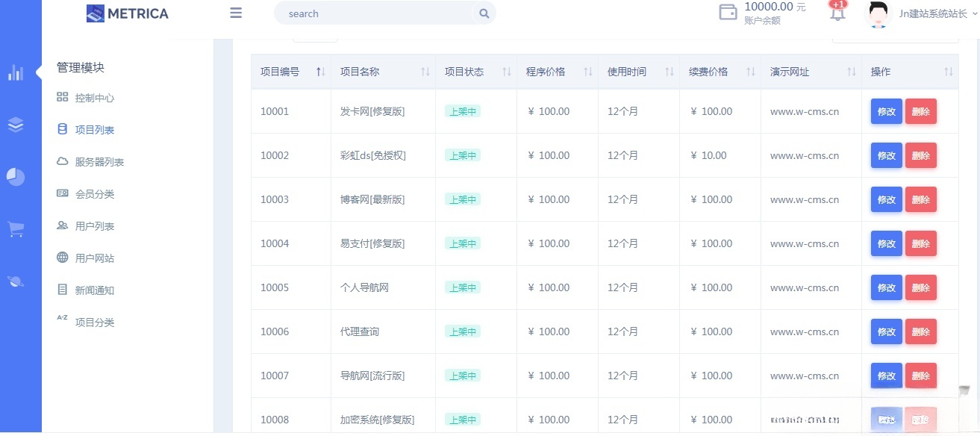Click inside the search input field

(x=373, y=13)
